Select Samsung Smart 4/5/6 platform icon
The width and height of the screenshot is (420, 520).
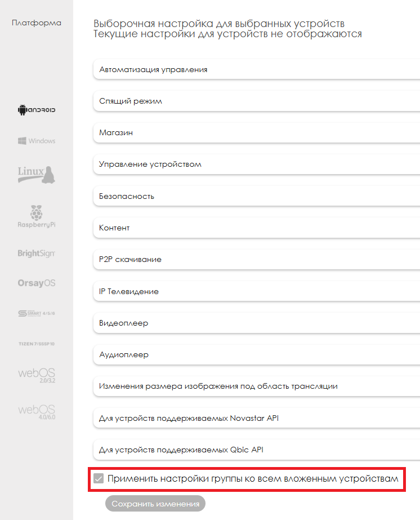tap(37, 313)
